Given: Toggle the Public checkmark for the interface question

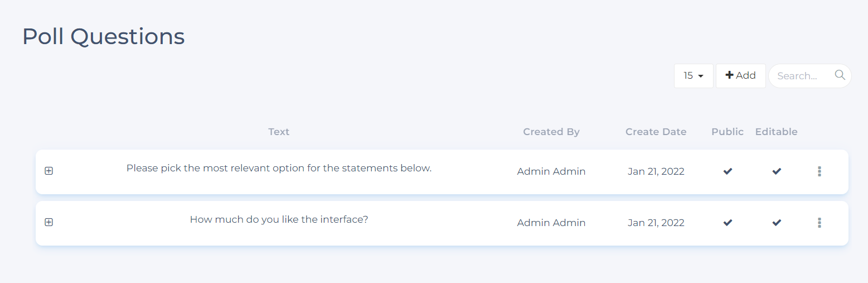Looking at the screenshot, I should (x=728, y=223).
